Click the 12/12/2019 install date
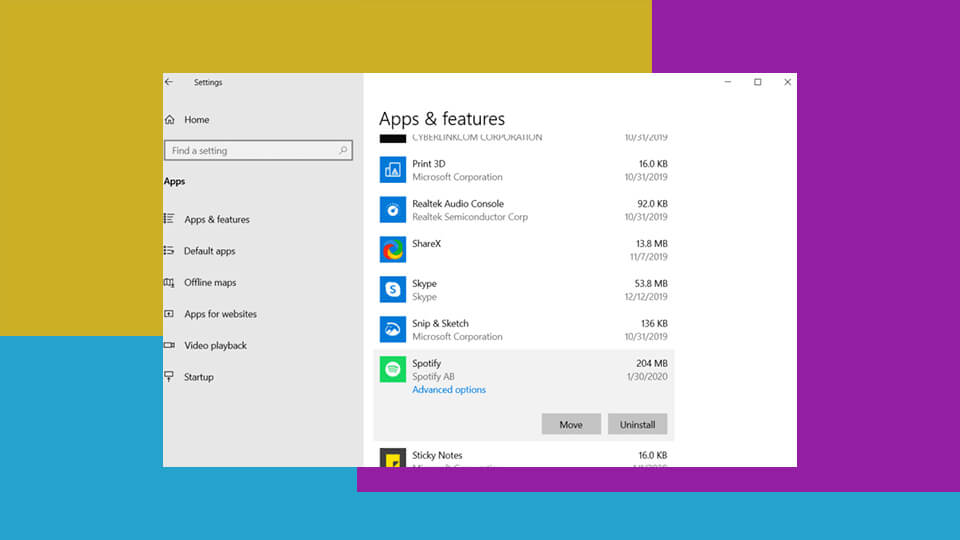 (646, 296)
